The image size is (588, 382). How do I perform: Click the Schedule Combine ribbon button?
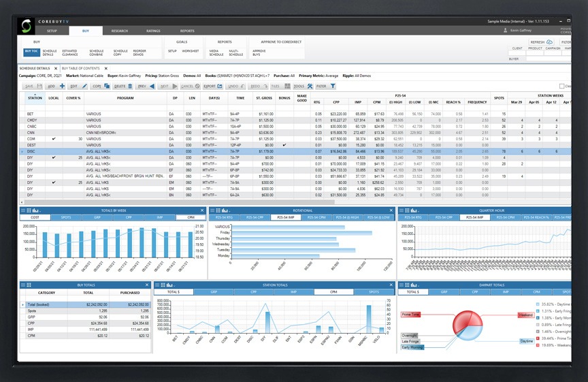coord(97,52)
